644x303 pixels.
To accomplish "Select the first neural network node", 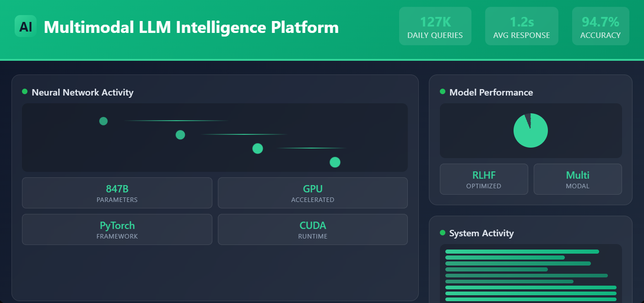I will pyautogui.click(x=103, y=121).
